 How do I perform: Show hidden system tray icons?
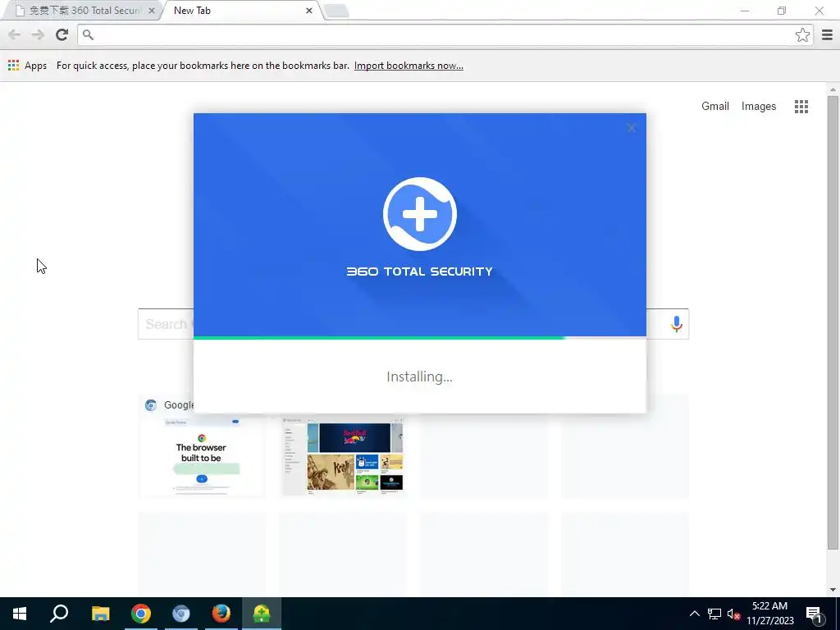(x=694, y=614)
